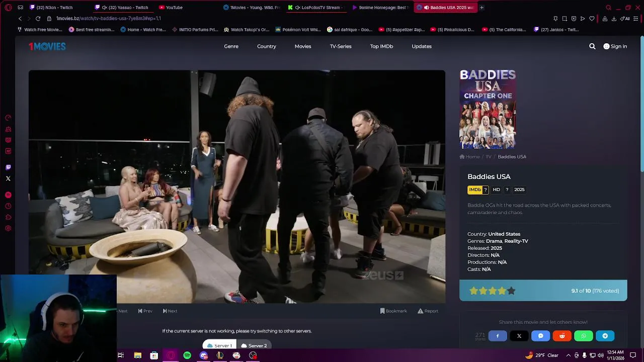Open sidebar Settings gear icon
The image size is (644, 362).
pyautogui.click(x=8, y=228)
